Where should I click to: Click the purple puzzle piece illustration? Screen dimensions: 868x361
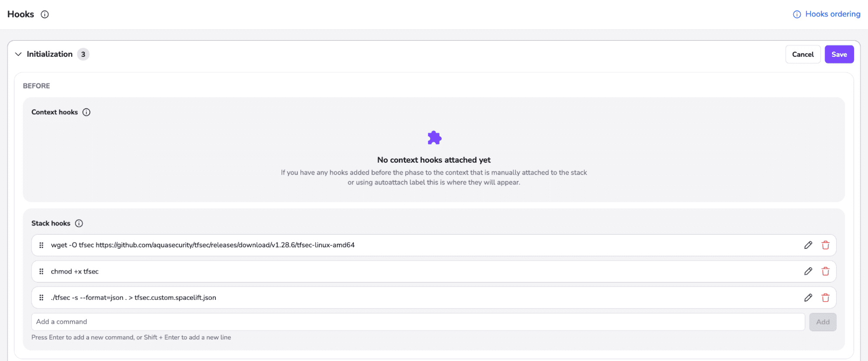click(434, 138)
